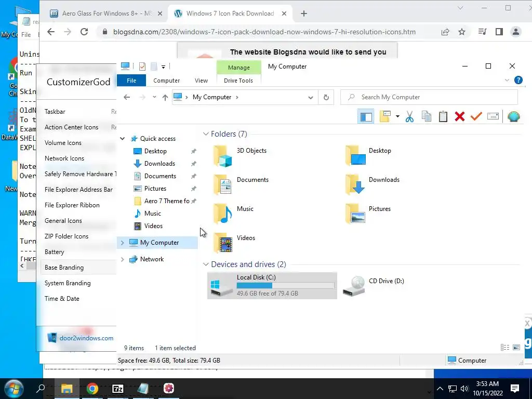
Task: Expand Network in navigation pane
Action: (x=123, y=259)
